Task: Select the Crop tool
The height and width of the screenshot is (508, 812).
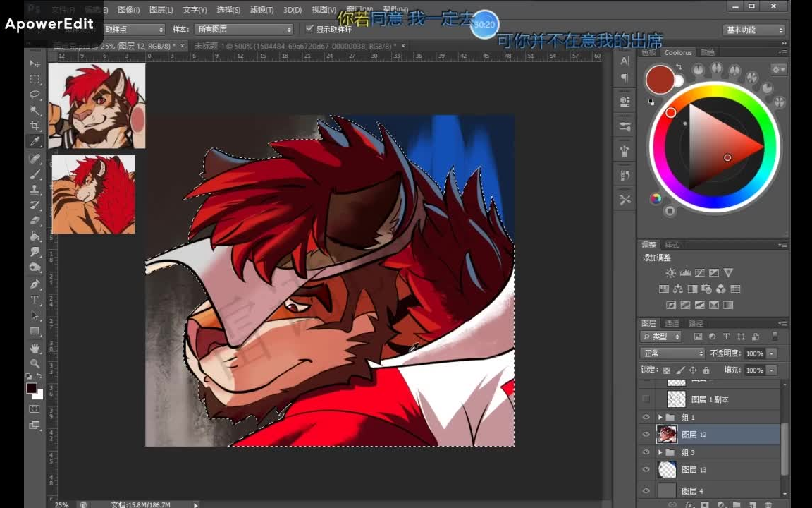Action: 35,126
